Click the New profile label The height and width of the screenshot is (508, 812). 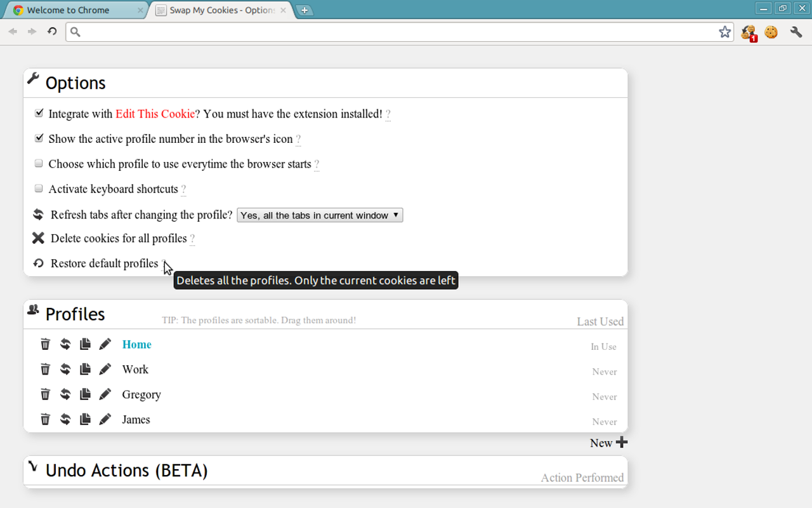601,443
